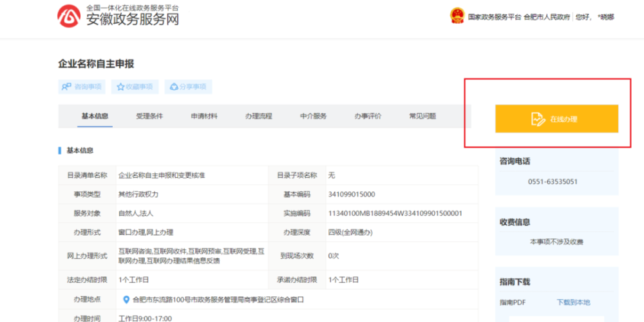Click the 指南下载 heading
The height and width of the screenshot is (322, 644).
click(x=515, y=282)
